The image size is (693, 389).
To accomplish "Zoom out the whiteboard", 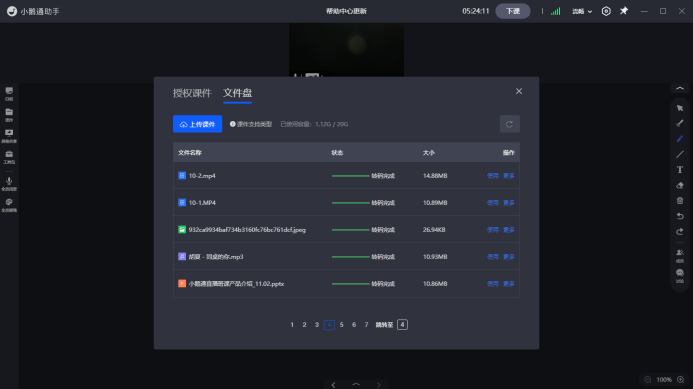I will 648,380.
